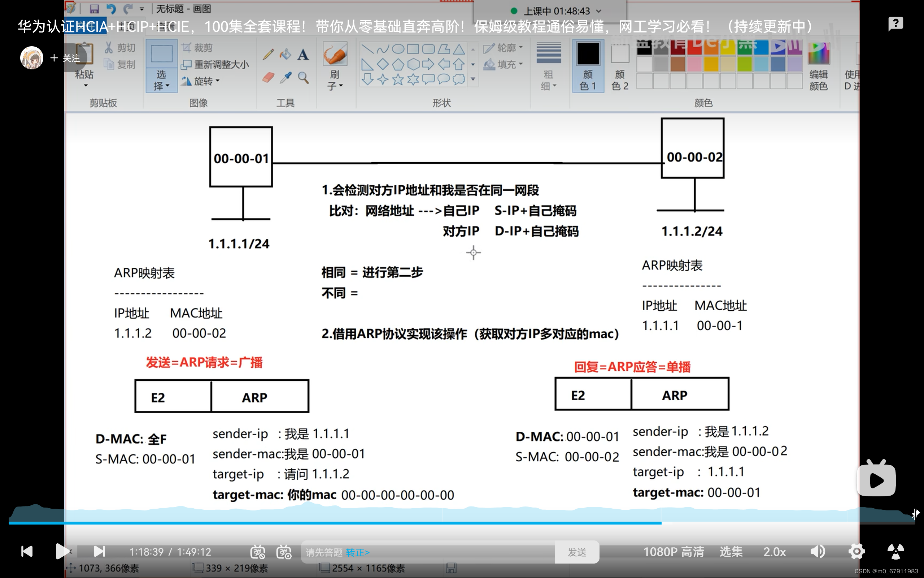Pick the pink color swatch
The image size is (924, 578).
694,64
